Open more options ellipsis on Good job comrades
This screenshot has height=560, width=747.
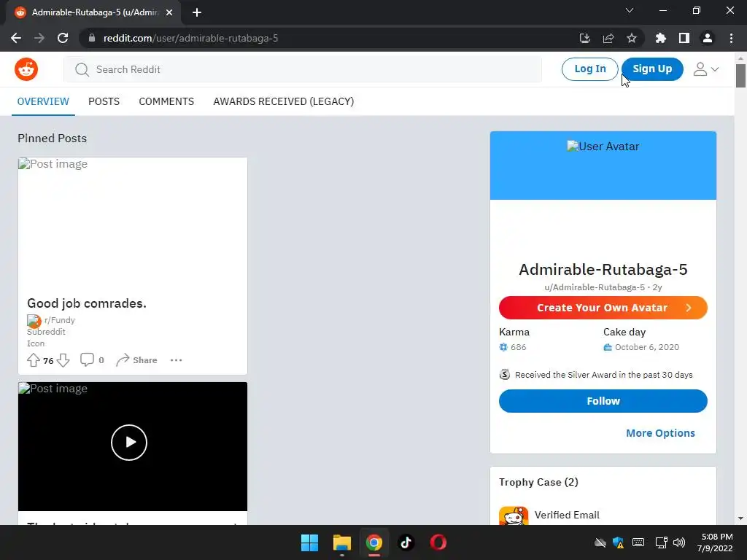(177, 360)
